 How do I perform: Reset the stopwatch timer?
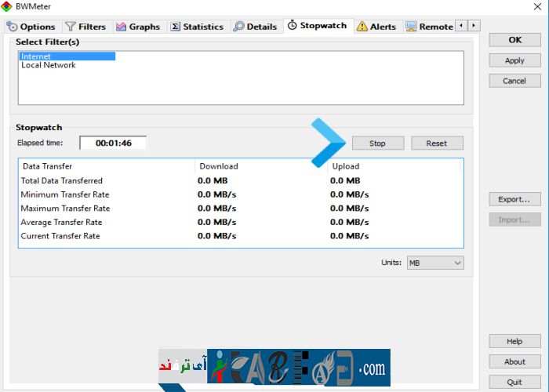(x=437, y=143)
